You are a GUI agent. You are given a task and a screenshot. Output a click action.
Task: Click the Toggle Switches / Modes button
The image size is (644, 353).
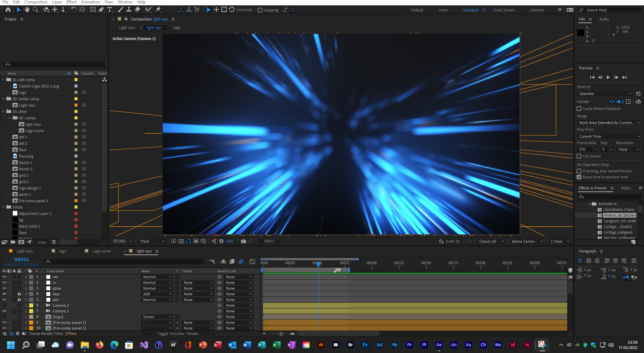tap(178, 334)
